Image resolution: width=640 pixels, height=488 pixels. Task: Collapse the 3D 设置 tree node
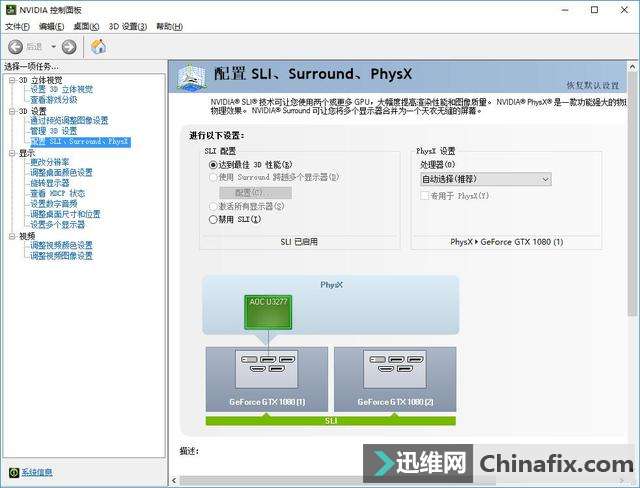coord(12,111)
